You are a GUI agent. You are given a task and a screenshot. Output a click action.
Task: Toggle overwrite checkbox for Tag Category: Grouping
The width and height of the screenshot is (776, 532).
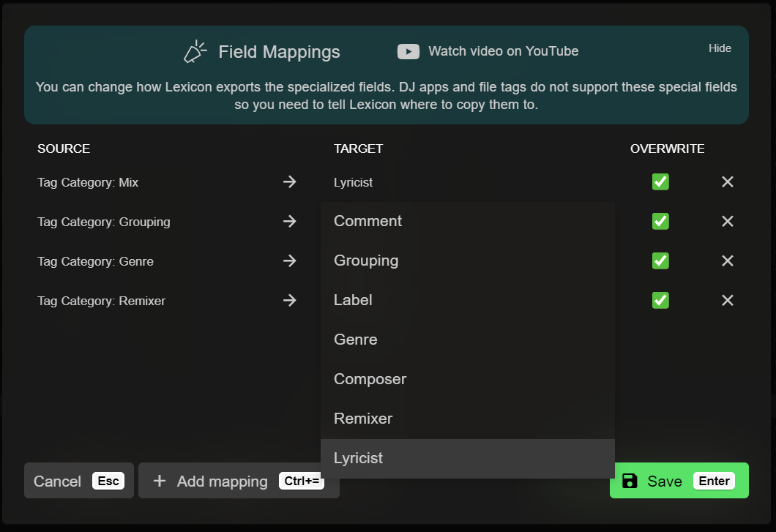pos(660,222)
